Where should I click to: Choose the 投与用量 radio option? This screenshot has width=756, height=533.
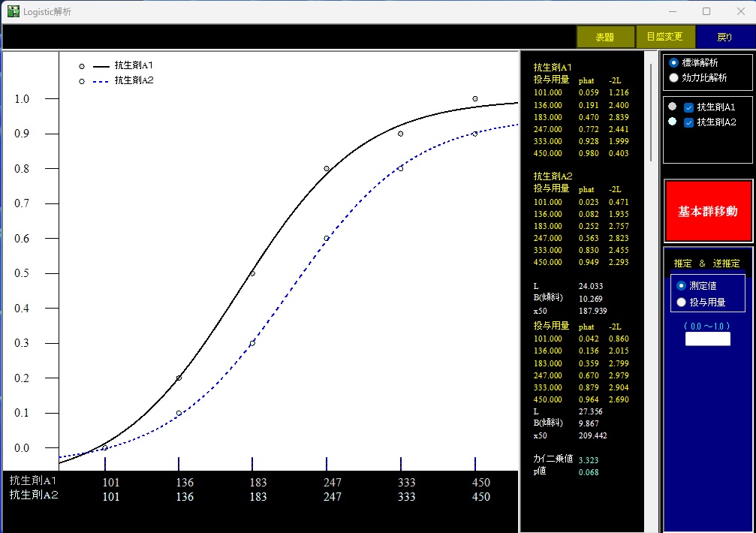(682, 302)
